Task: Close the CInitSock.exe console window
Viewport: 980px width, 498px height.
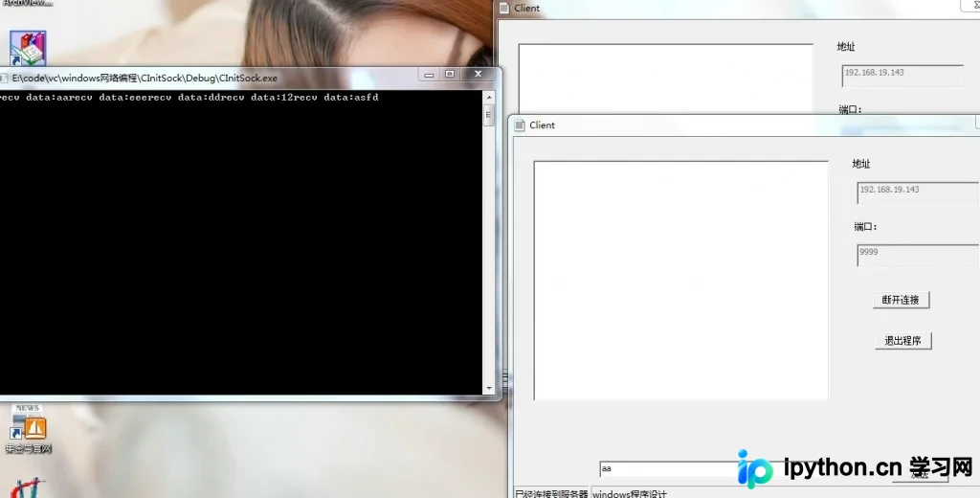Action: [x=479, y=75]
